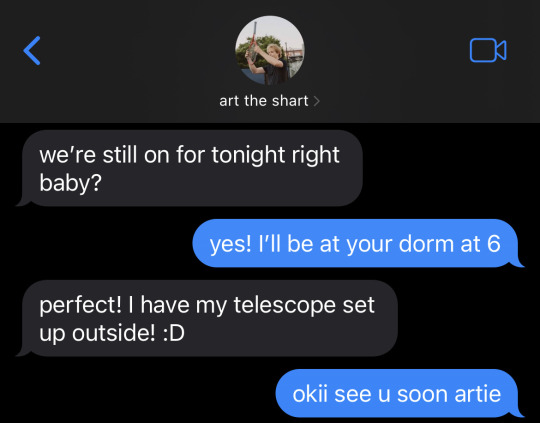Select the 'yes! I'll be at your dorm' bubble
Image resolution: width=540 pixels, height=423 pixels.
(x=358, y=244)
